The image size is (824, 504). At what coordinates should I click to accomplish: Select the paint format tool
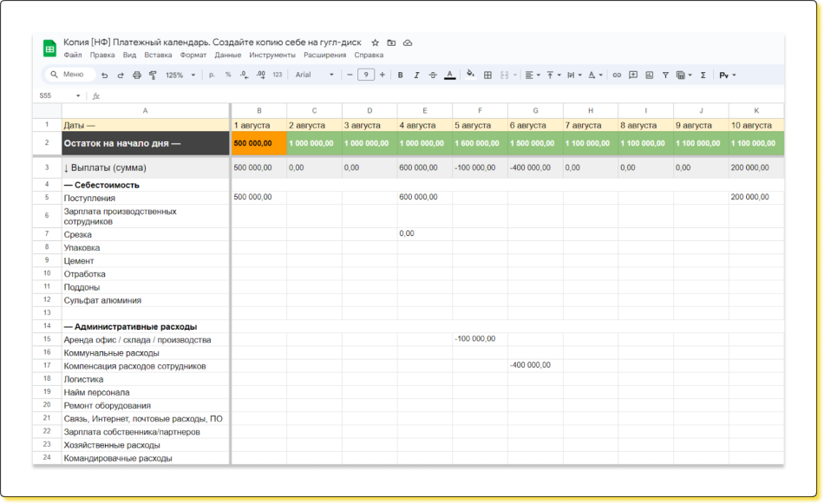153,75
